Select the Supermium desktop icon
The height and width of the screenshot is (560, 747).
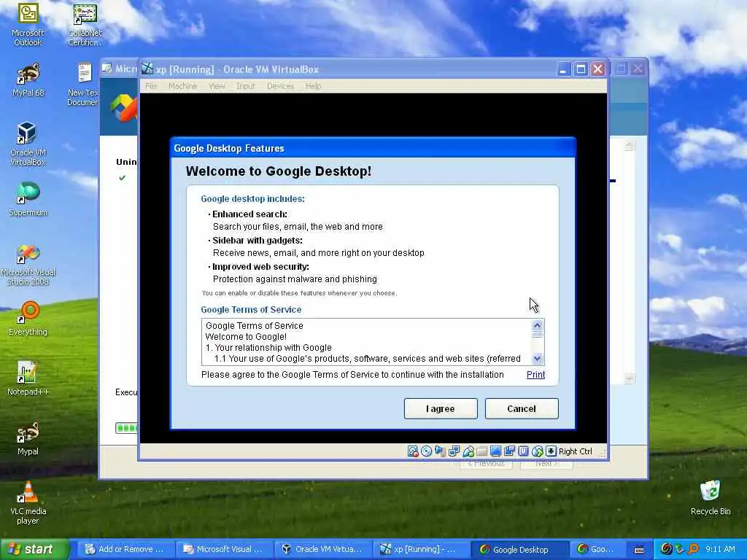pos(28,199)
